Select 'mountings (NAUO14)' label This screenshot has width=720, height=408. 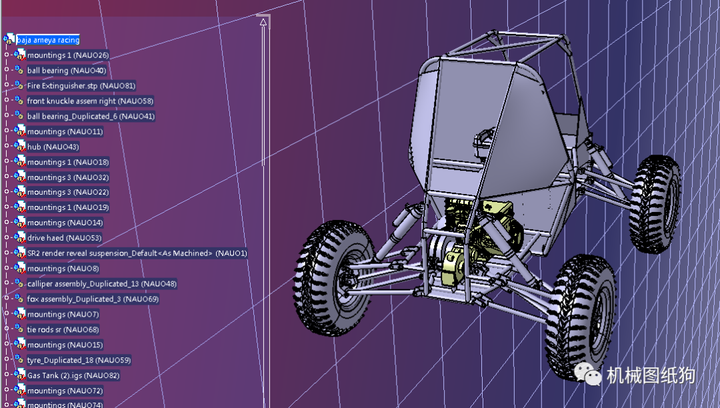[65, 223]
